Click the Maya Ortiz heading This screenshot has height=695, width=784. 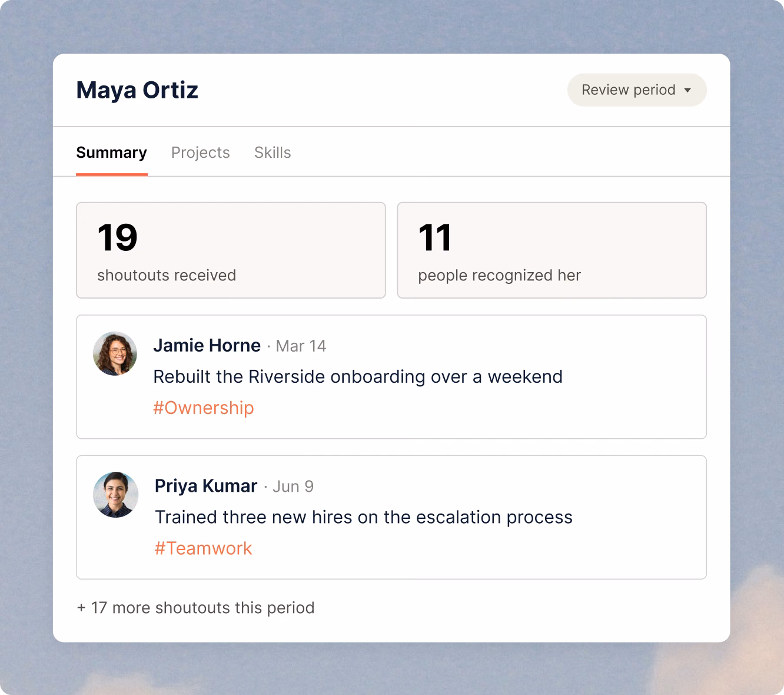tap(137, 90)
